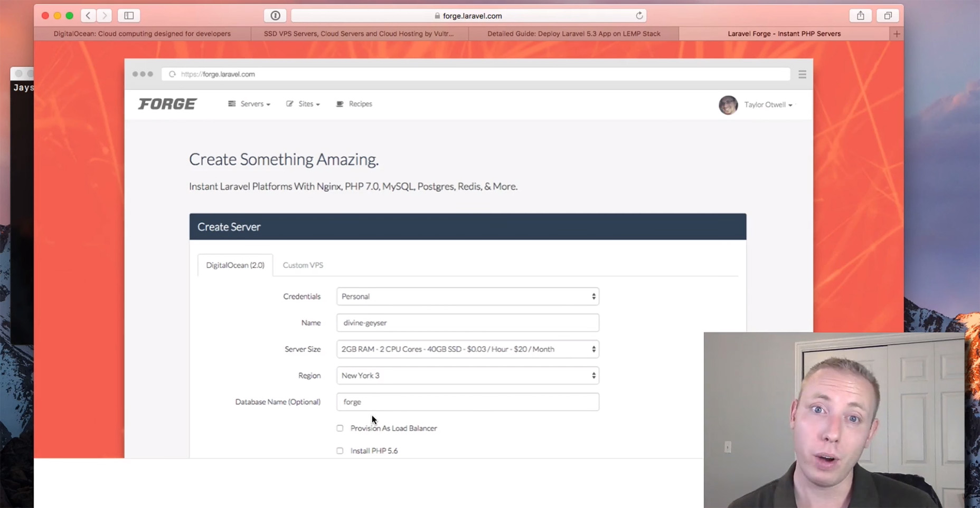Open the Region dropdown showing New York 3

468,376
